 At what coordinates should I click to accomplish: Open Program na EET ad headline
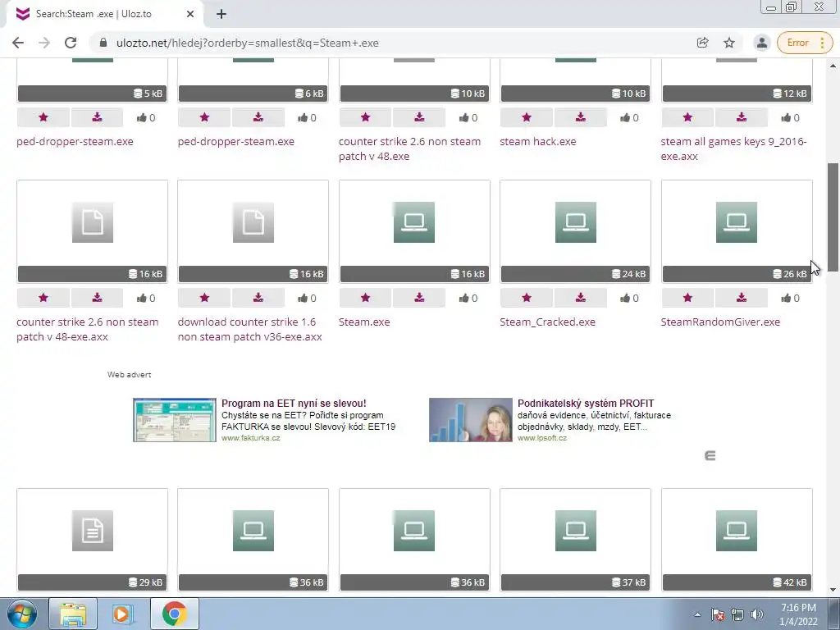click(x=294, y=404)
